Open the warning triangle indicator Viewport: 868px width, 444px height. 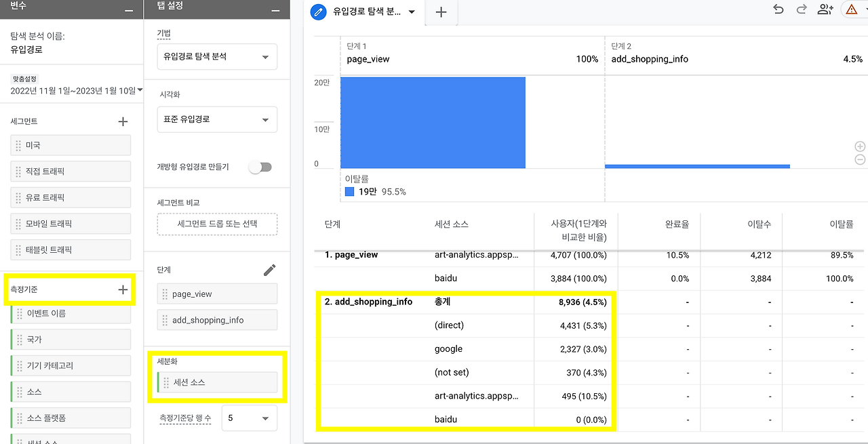pos(852,9)
